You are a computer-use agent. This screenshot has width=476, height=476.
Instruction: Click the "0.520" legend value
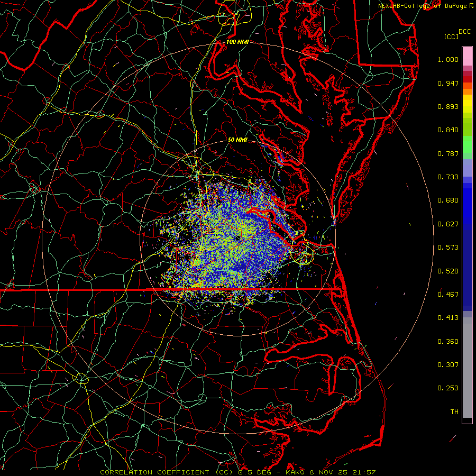tap(448, 271)
